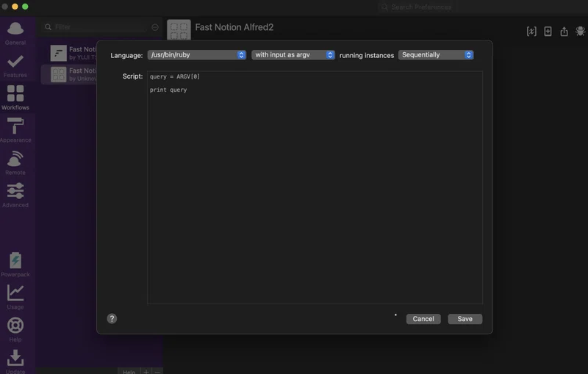Open the Remote preferences tab
Image resolution: width=588 pixels, height=374 pixels.
pyautogui.click(x=15, y=163)
